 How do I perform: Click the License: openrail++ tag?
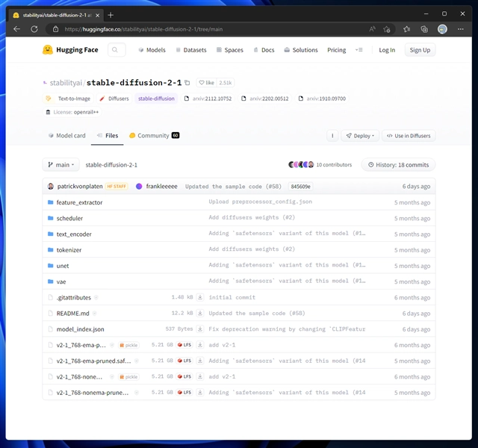coord(72,112)
